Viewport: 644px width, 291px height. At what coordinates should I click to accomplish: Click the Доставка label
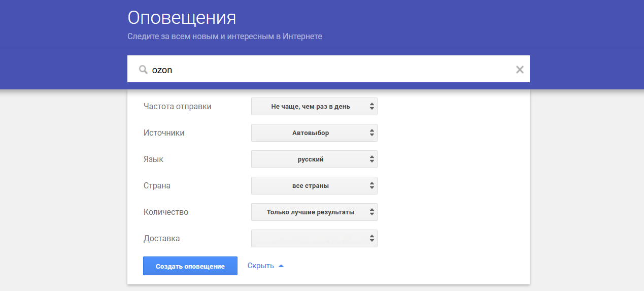point(161,239)
